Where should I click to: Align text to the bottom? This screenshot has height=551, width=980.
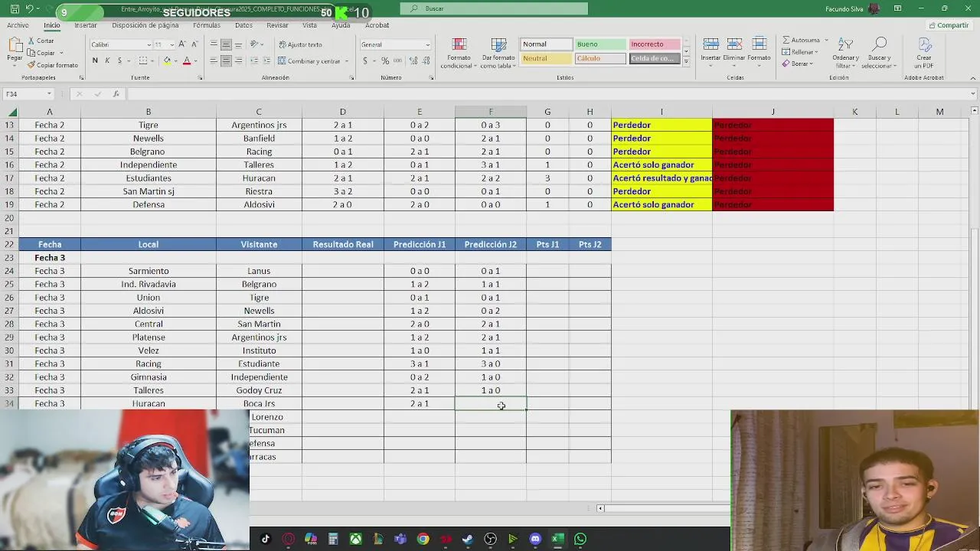[x=238, y=44]
